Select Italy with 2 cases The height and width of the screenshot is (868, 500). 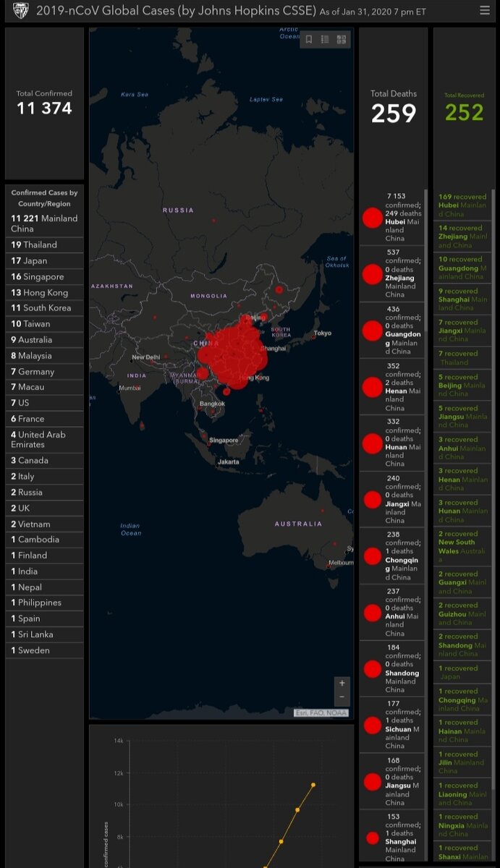(x=44, y=476)
